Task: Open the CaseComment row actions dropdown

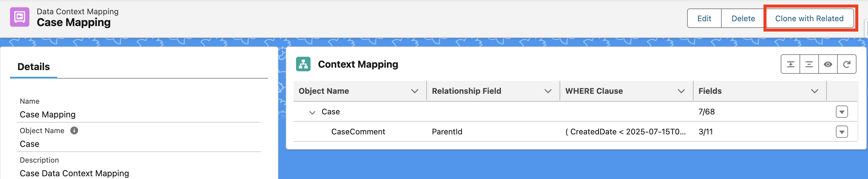Action: pos(841,132)
